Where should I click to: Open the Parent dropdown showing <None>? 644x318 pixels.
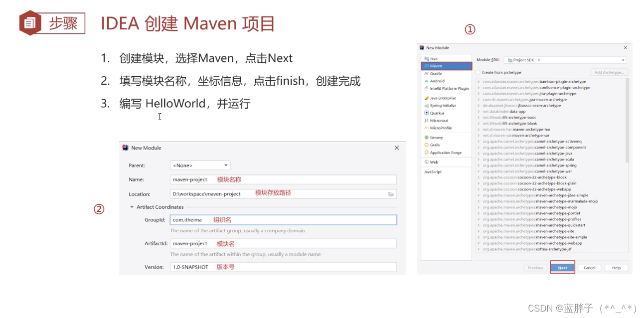(x=200, y=165)
